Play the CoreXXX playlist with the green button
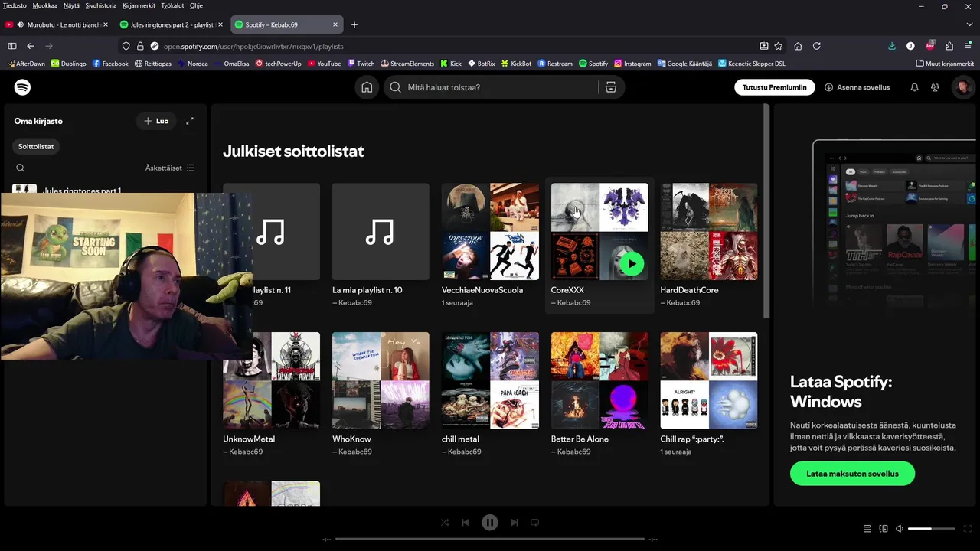Screen dimensions: 980x551 point(632,264)
